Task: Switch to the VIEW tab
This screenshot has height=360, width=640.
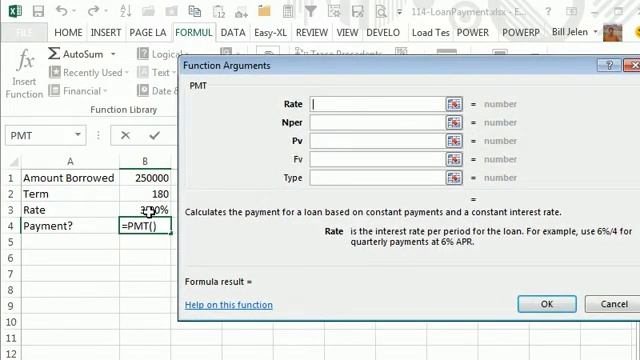Action: (x=347, y=33)
